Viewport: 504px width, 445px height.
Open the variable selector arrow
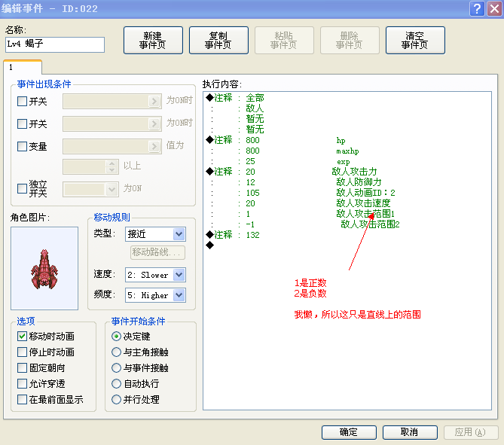pyautogui.click(x=154, y=147)
